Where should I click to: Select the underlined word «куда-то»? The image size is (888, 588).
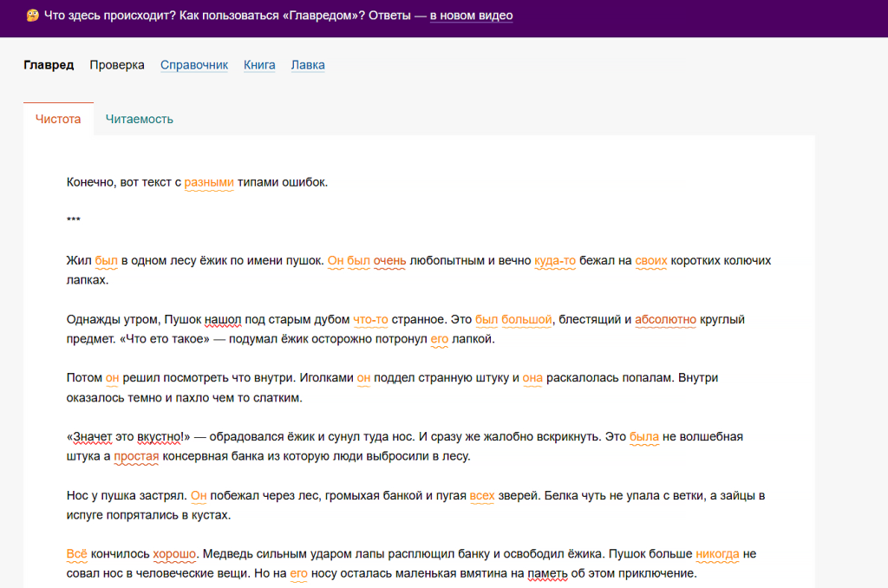(x=555, y=260)
